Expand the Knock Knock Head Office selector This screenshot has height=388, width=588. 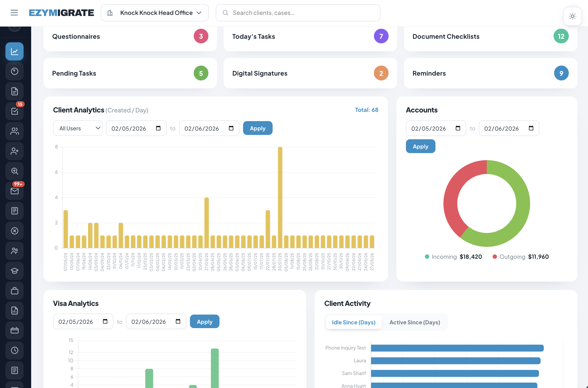point(155,13)
